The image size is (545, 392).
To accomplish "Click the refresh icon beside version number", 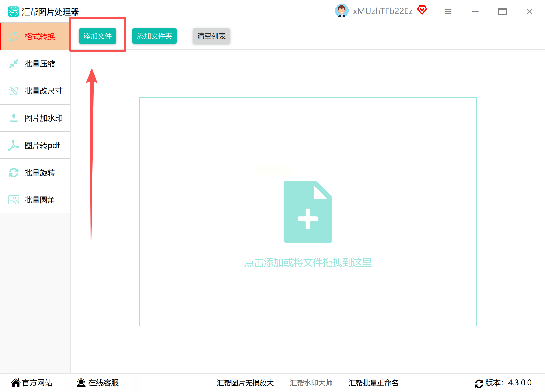I will (479, 383).
